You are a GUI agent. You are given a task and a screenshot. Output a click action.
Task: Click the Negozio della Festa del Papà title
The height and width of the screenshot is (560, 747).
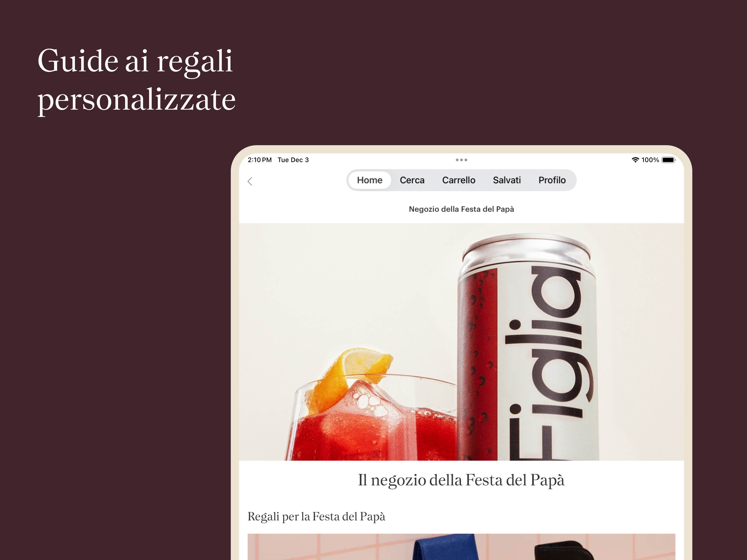coord(461,209)
